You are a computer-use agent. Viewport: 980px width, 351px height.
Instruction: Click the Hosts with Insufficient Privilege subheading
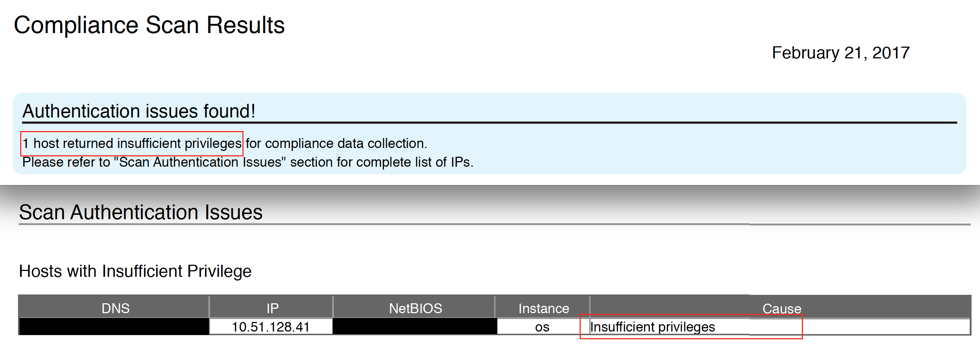point(135,272)
